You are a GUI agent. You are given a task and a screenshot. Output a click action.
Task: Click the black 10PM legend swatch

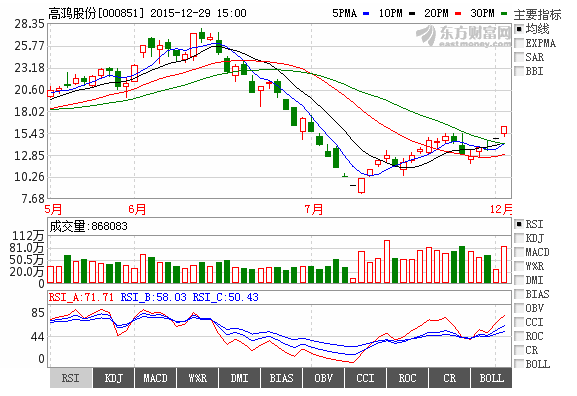[412, 14]
